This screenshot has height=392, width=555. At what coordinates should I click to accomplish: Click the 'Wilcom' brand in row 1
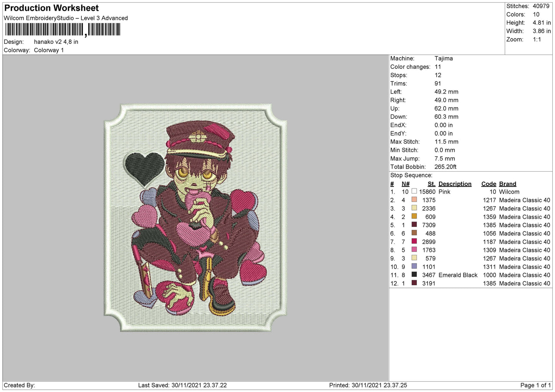509,192
